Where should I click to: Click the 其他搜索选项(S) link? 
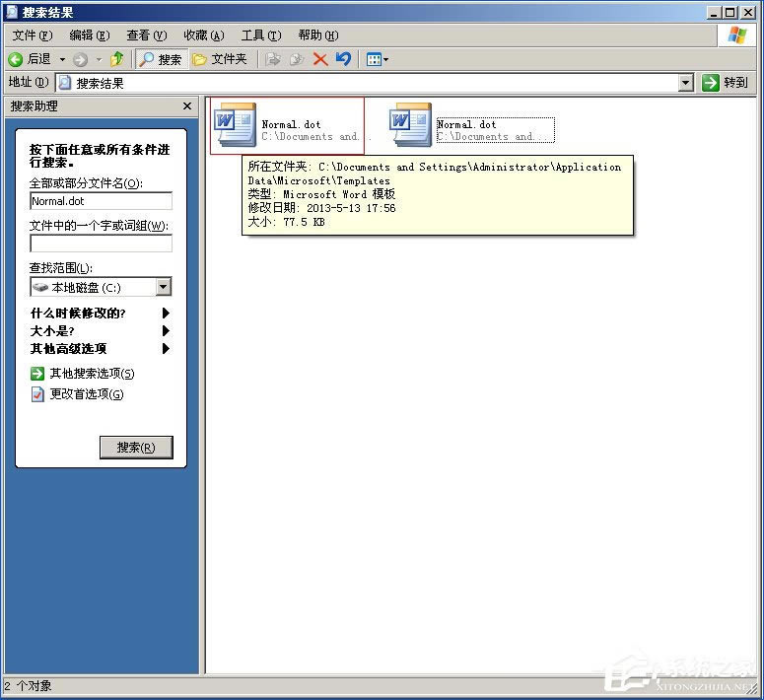click(x=83, y=374)
